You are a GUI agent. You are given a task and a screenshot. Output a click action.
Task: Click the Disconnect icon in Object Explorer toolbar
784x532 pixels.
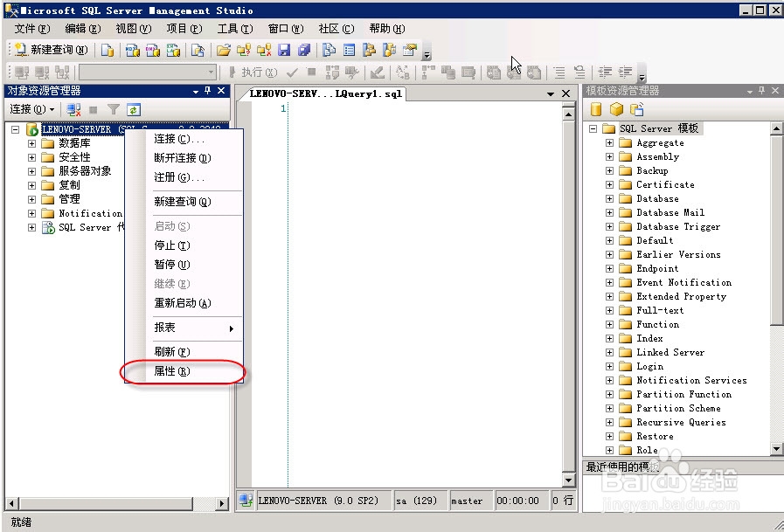tap(73, 109)
